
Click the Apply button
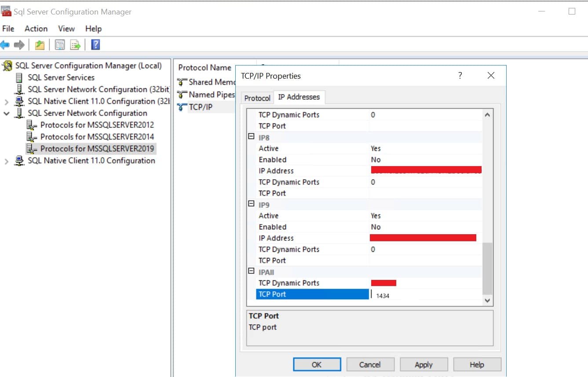tap(424, 365)
